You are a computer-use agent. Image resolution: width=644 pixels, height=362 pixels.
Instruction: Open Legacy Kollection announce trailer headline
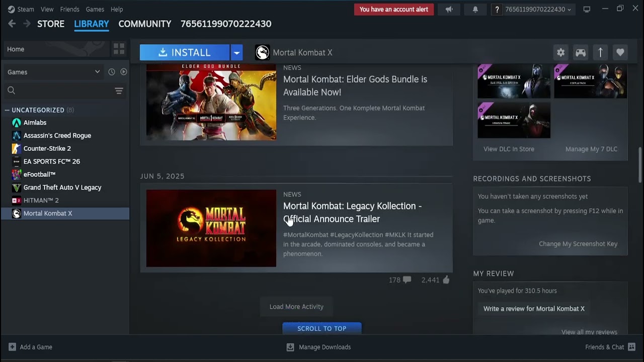[352, 212]
